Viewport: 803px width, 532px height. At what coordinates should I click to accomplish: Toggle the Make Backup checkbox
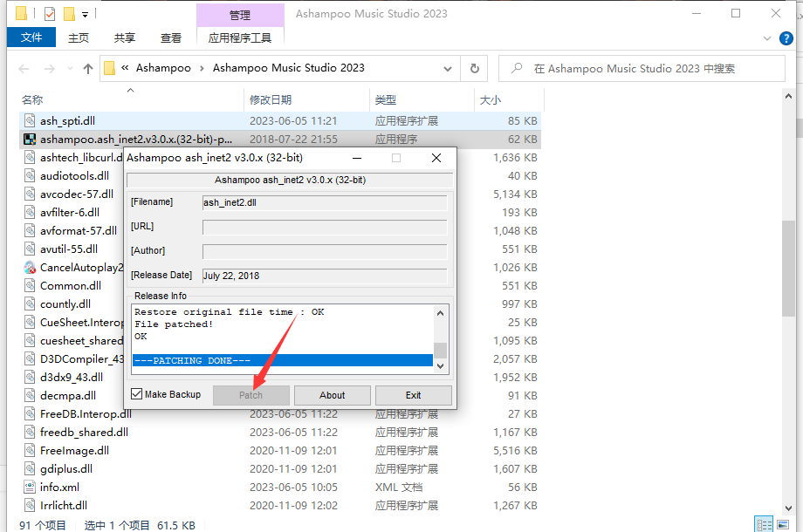click(x=137, y=394)
